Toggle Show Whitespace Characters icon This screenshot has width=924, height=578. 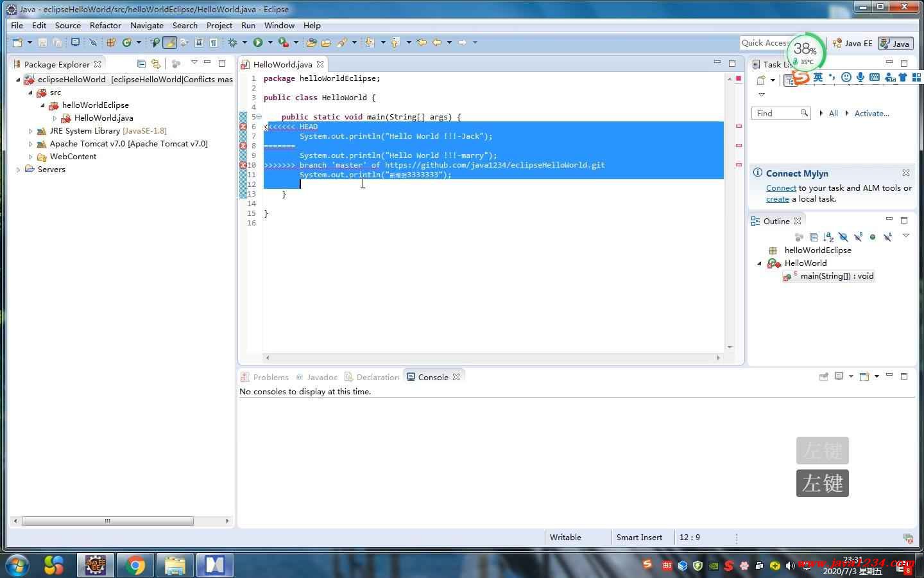click(214, 42)
